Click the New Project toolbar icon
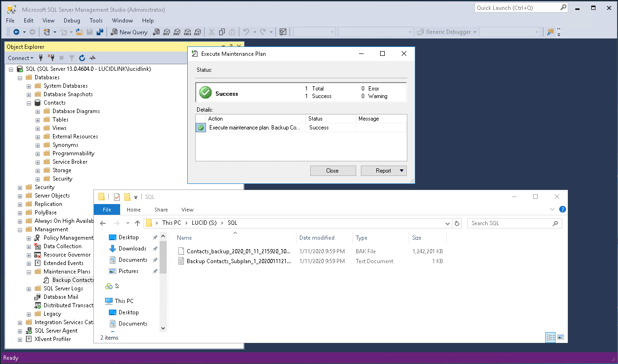This screenshot has height=364, width=618. click(x=46, y=32)
